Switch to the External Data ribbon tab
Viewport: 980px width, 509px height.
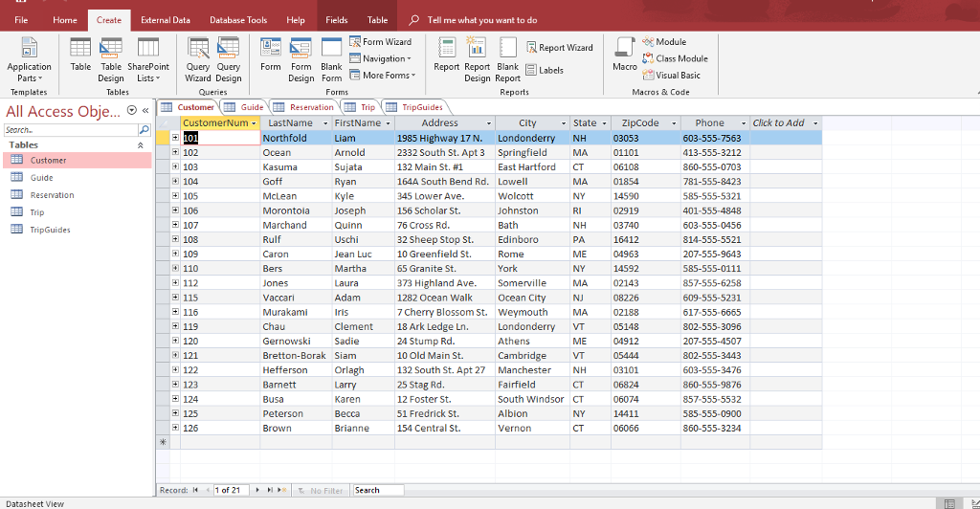[165, 19]
